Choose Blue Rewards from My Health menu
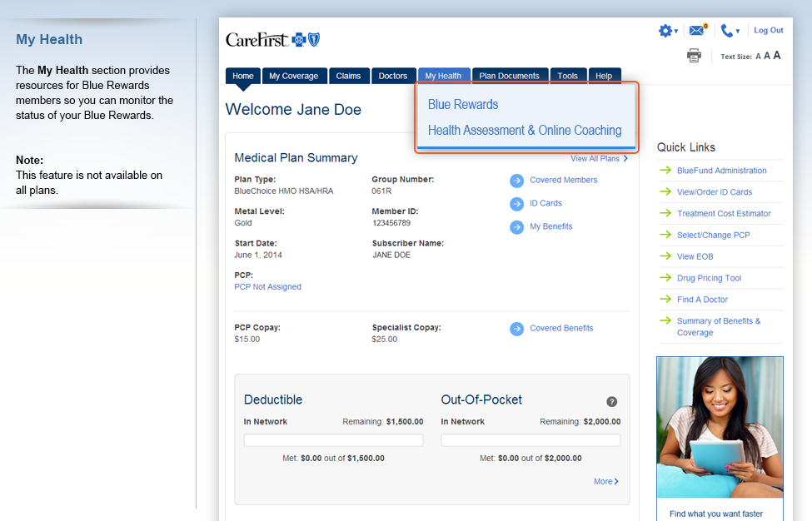This screenshot has height=521, width=812. [463, 105]
